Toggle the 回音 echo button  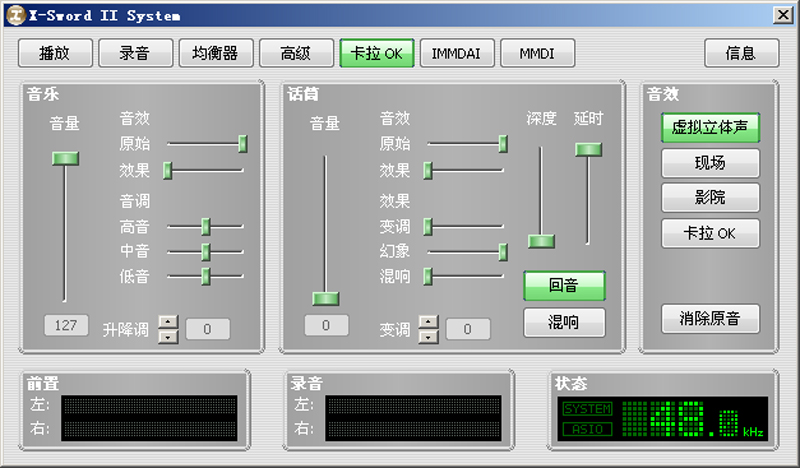pos(564,286)
